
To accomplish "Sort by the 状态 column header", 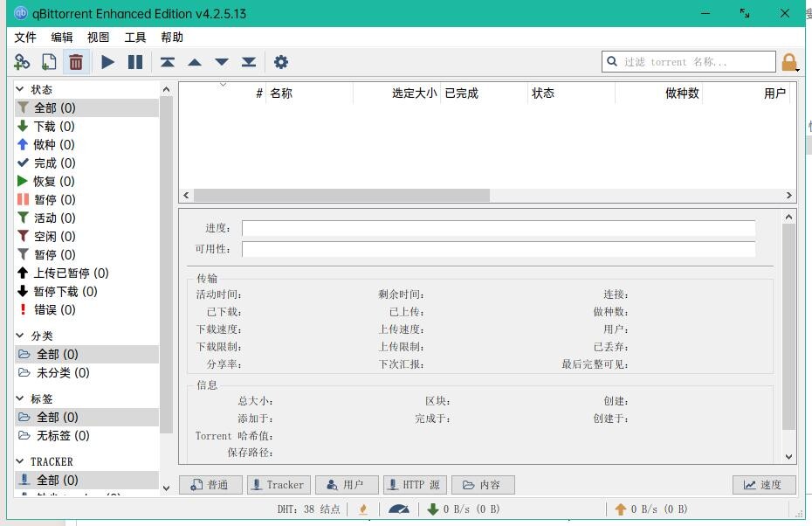I will tap(571, 93).
